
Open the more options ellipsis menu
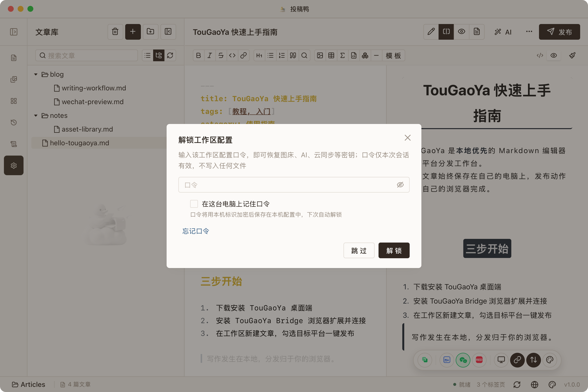click(529, 32)
